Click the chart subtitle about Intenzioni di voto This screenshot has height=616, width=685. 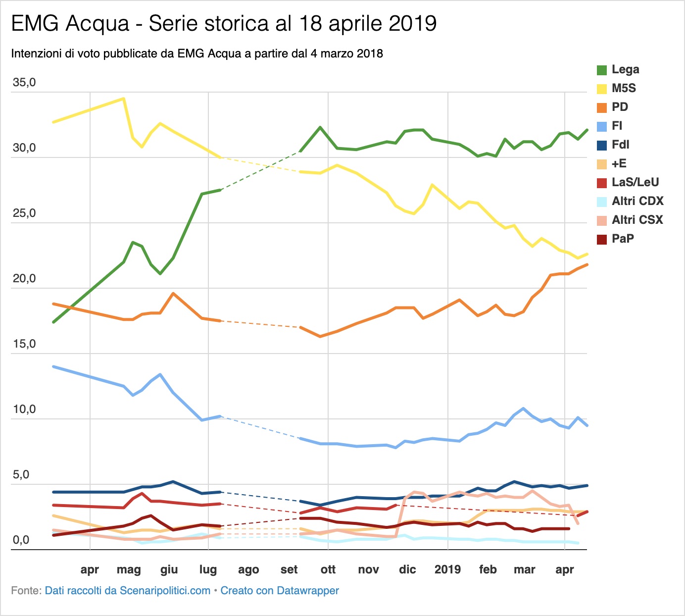coord(197,53)
